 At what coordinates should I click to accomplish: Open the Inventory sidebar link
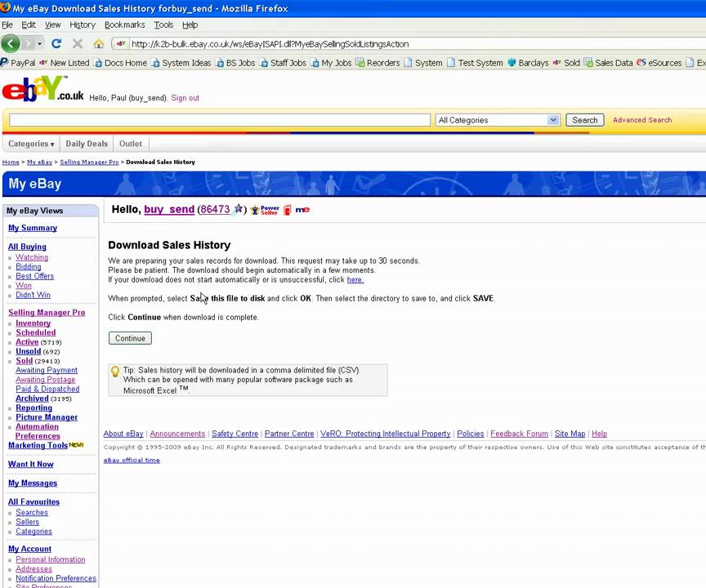click(x=33, y=323)
